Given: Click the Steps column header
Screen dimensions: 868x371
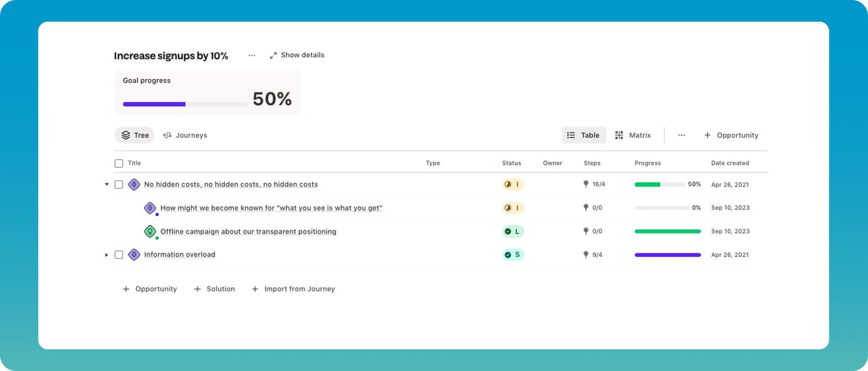Looking at the screenshot, I should click(592, 163).
